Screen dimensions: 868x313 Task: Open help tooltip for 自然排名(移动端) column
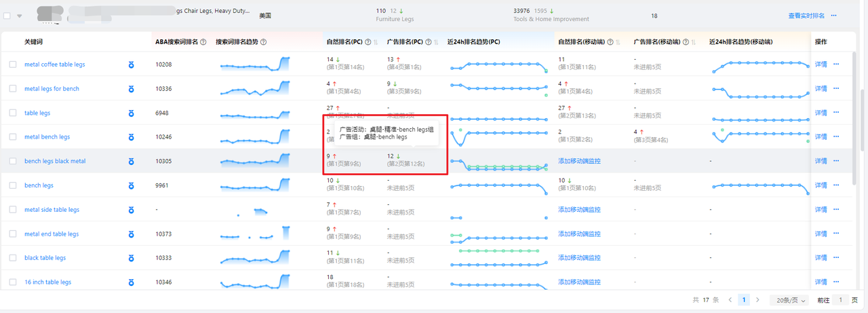pyautogui.click(x=610, y=42)
